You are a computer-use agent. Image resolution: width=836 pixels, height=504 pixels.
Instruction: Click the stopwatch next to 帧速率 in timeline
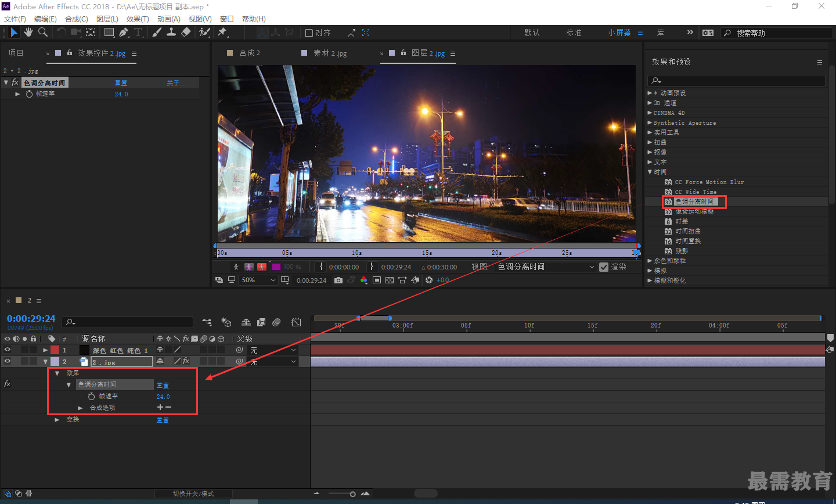pos(91,396)
